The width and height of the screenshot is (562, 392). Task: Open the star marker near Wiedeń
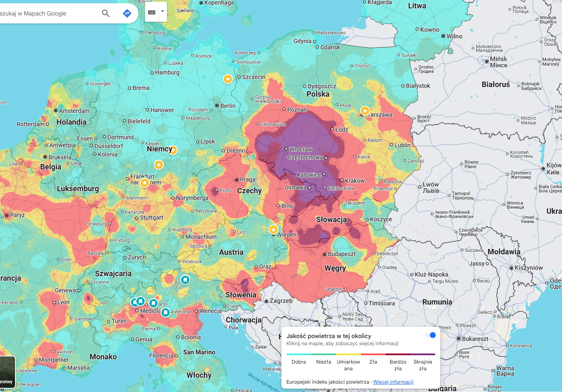point(273,230)
